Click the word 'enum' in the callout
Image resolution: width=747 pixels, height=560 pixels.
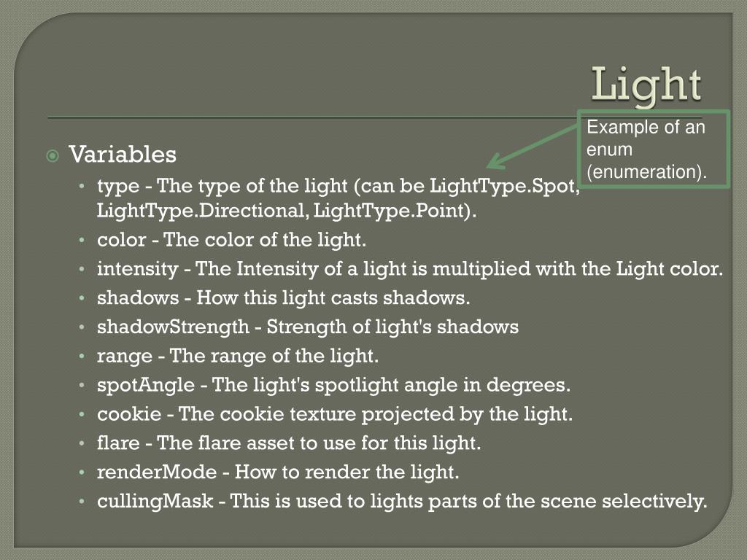click(x=609, y=149)
